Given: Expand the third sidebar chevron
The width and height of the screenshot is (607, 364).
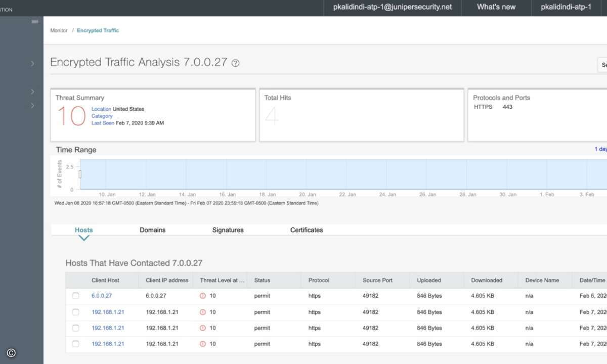Looking at the screenshot, I should click(x=33, y=106).
